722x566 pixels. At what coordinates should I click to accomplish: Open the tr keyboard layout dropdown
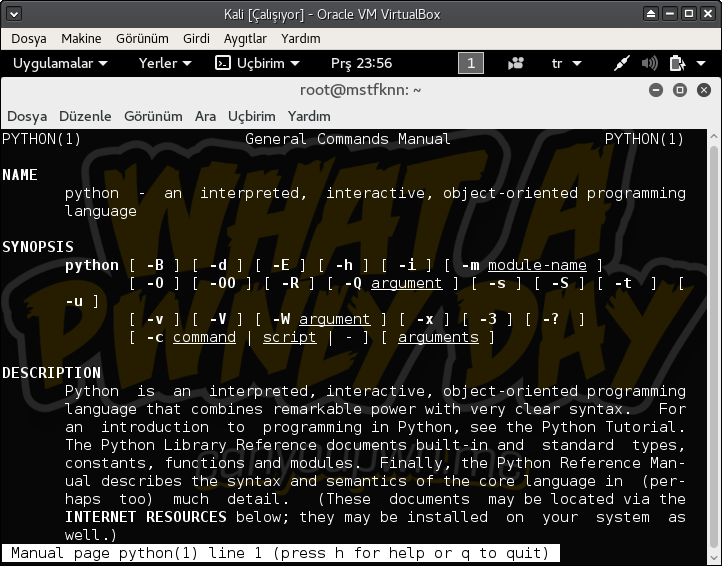566,63
